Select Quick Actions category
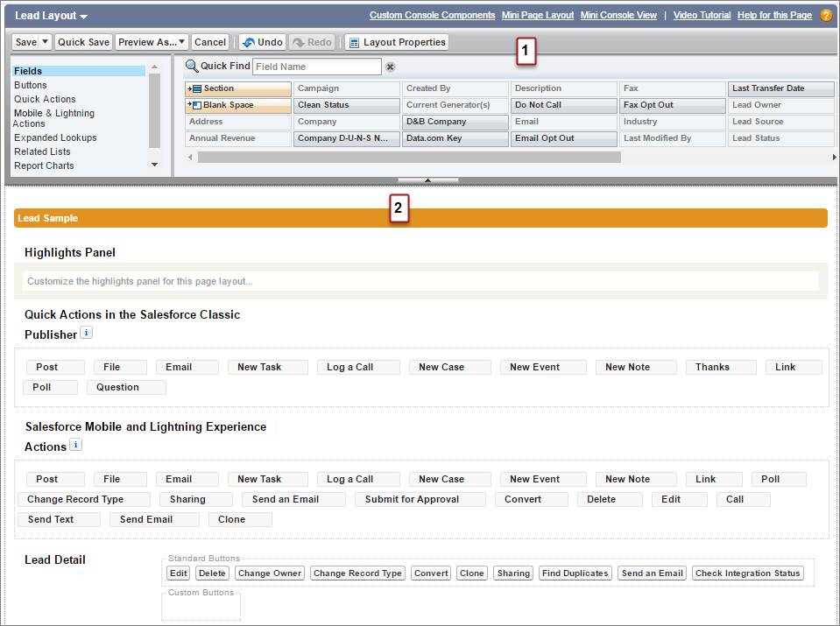Screen dimensions: 840x626 (x=45, y=99)
